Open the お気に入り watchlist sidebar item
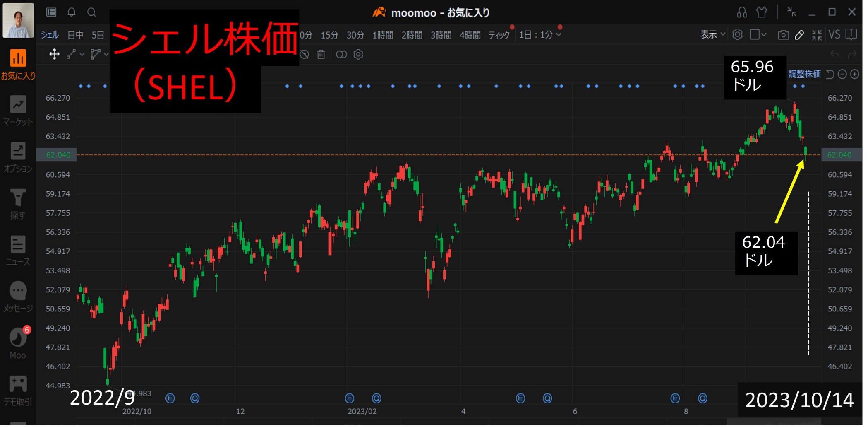The width and height of the screenshot is (868, 427). tap(18, 64)
